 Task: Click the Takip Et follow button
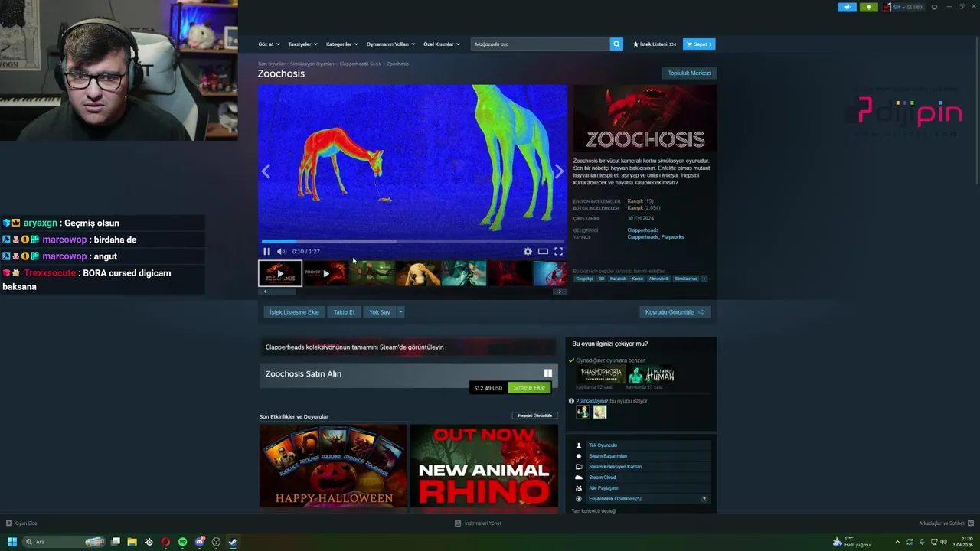344,311
